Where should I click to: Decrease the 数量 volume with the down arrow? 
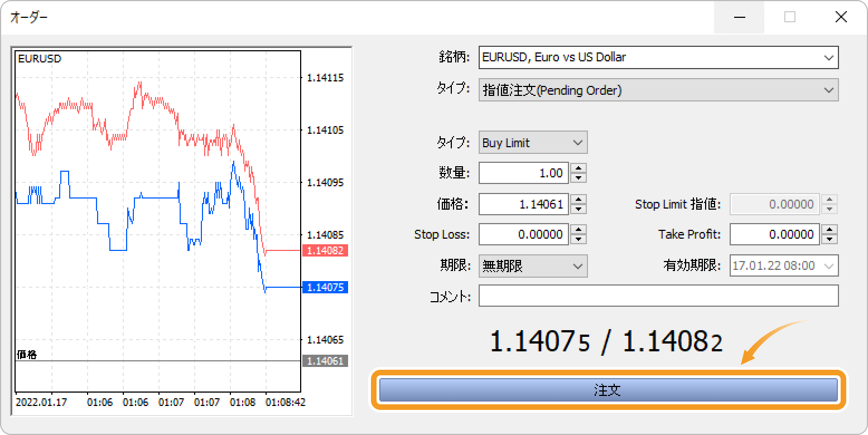pyautogui.click(x=579, y=178)
